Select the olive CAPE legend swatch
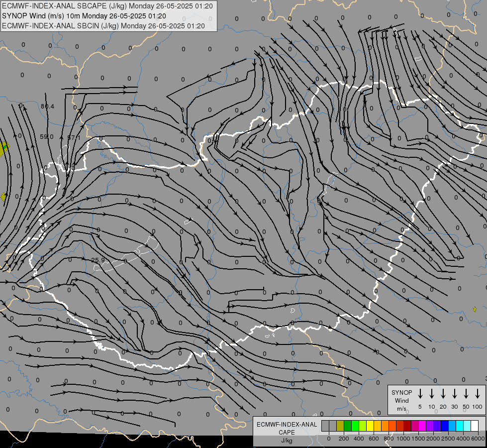 (340, 426)
